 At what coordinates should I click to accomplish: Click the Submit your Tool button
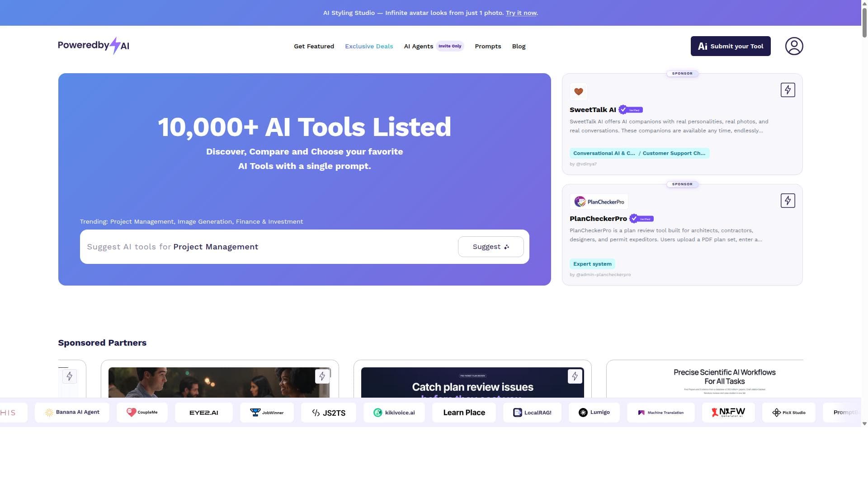(731, 46)
